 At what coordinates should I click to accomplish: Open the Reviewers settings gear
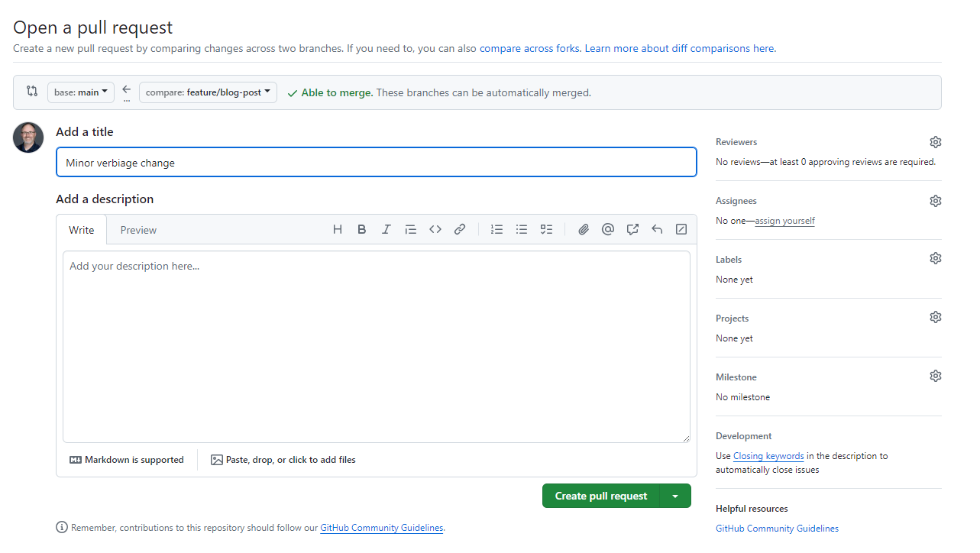click(935, 141)
